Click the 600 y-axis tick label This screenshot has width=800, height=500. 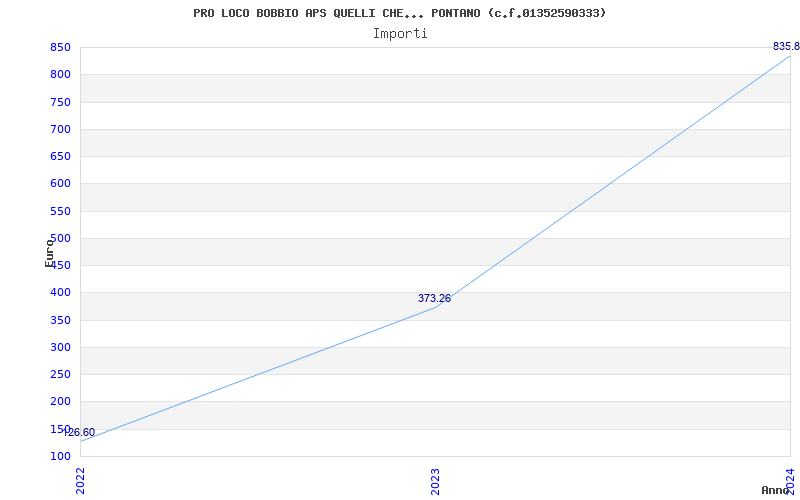(x=60, y=184)
